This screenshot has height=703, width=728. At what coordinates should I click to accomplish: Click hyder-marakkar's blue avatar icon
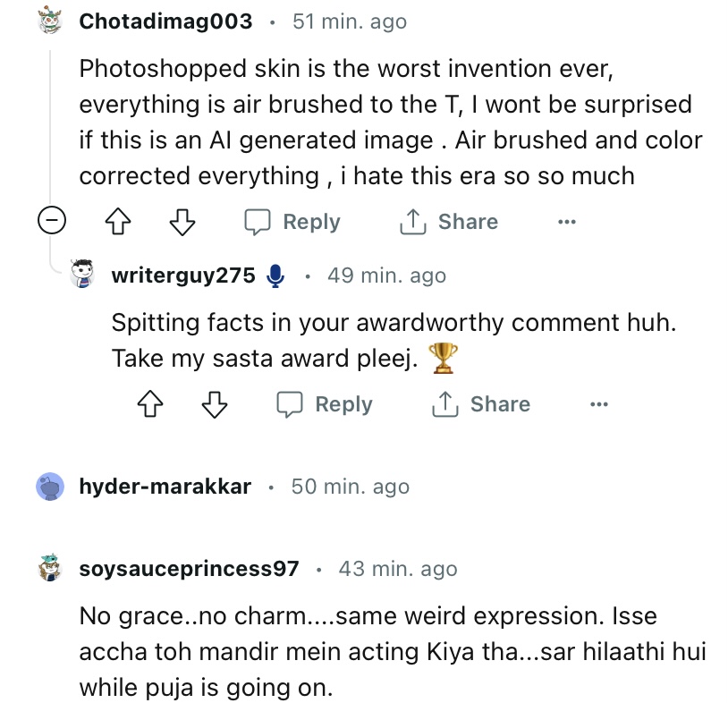tap(50, 487)
